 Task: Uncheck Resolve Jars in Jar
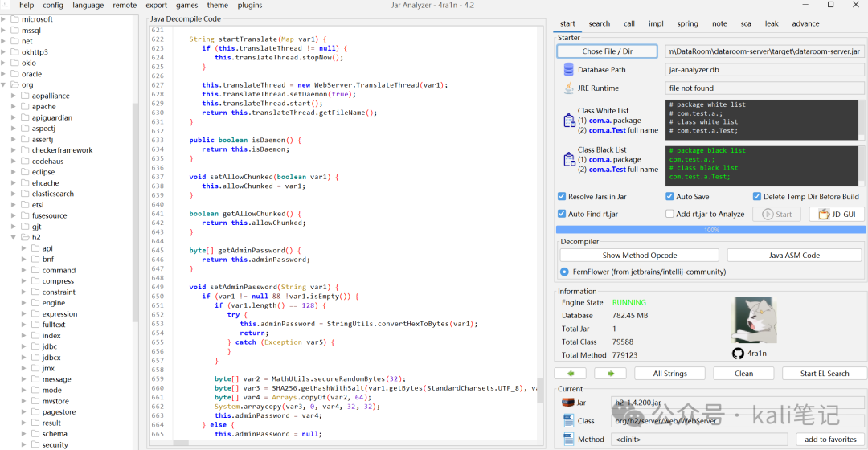coord(562,197)
